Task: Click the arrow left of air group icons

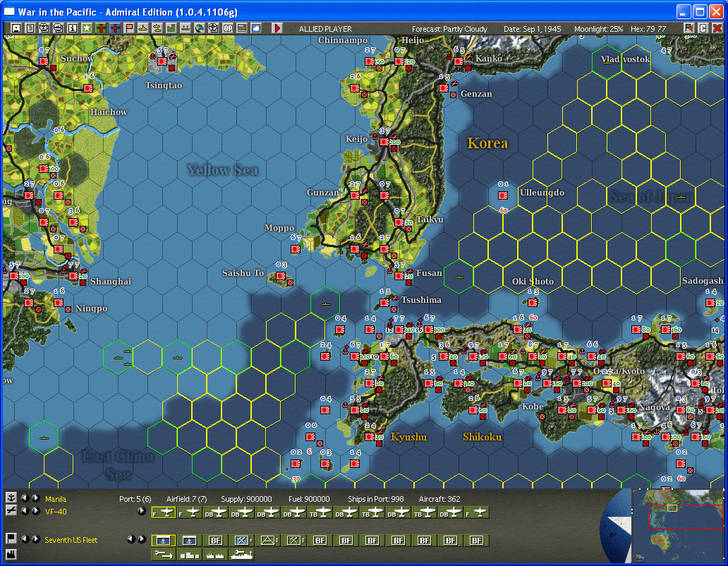Action: click(x=142, y=511)
